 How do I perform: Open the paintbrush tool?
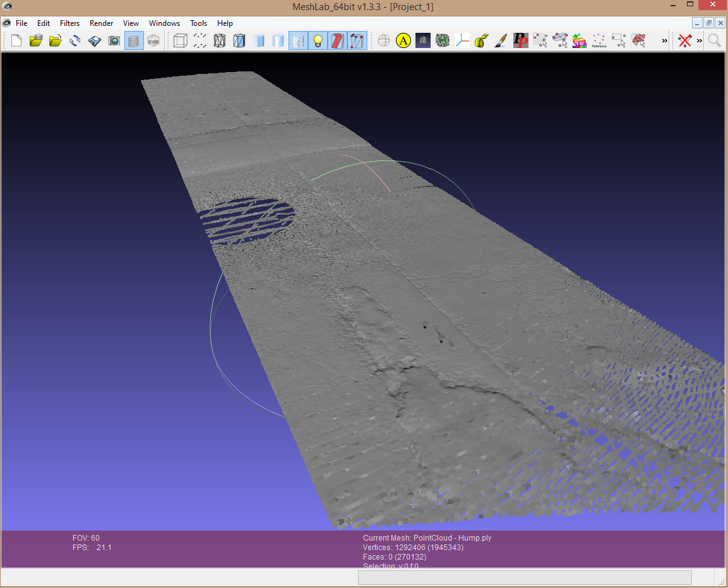(x=501, y=41)
